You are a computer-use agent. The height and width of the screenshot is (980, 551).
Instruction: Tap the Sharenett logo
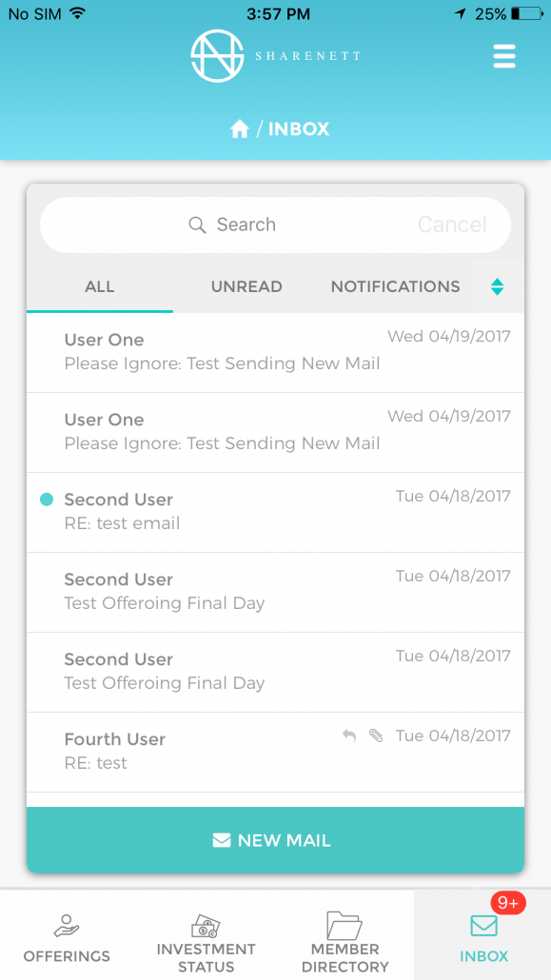(x=275, y=55)
